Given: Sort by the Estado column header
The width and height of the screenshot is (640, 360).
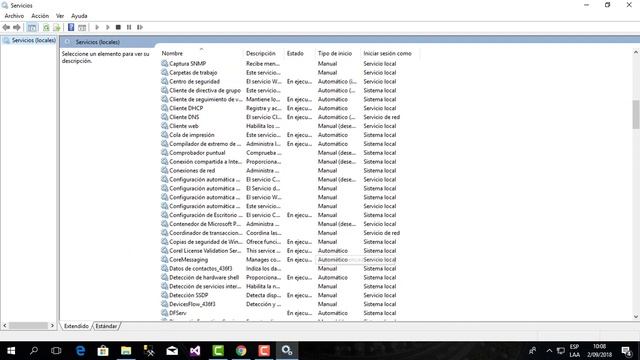Looking at the screenshot, I should [295, 53].
